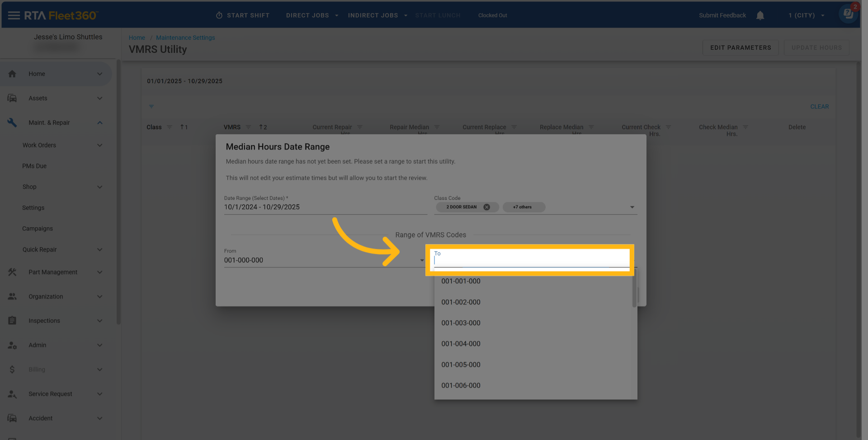Image resolution: width=868 pixels, height=440 pixels.
Task: Remove the 2 DOOR SEDAN chip
Action: (486, 207)
